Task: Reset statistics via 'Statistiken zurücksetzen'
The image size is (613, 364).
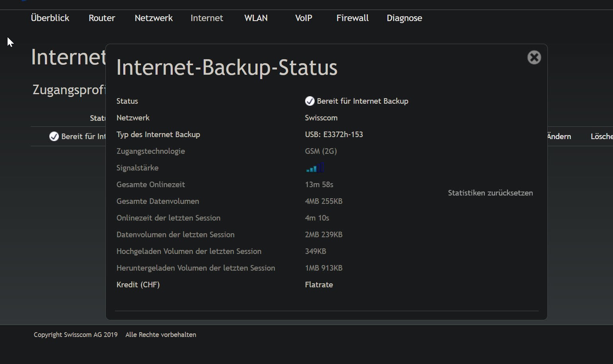Action: [490, 193]
